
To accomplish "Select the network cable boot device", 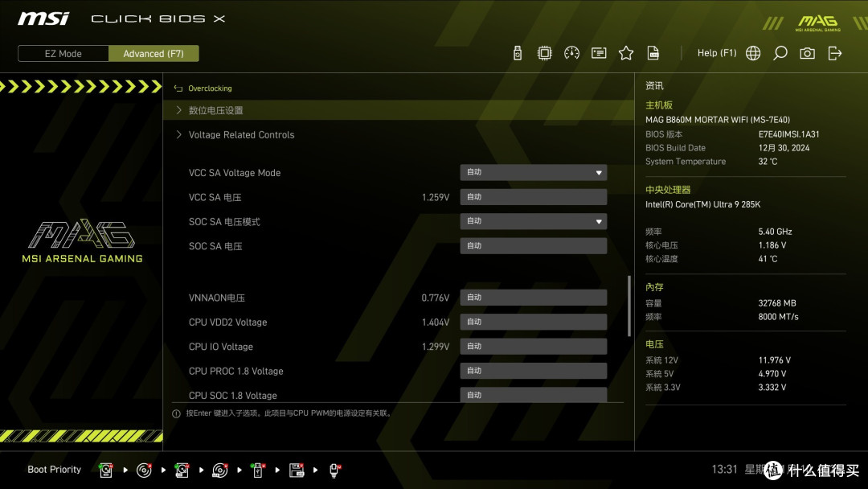I will [334, 471].
